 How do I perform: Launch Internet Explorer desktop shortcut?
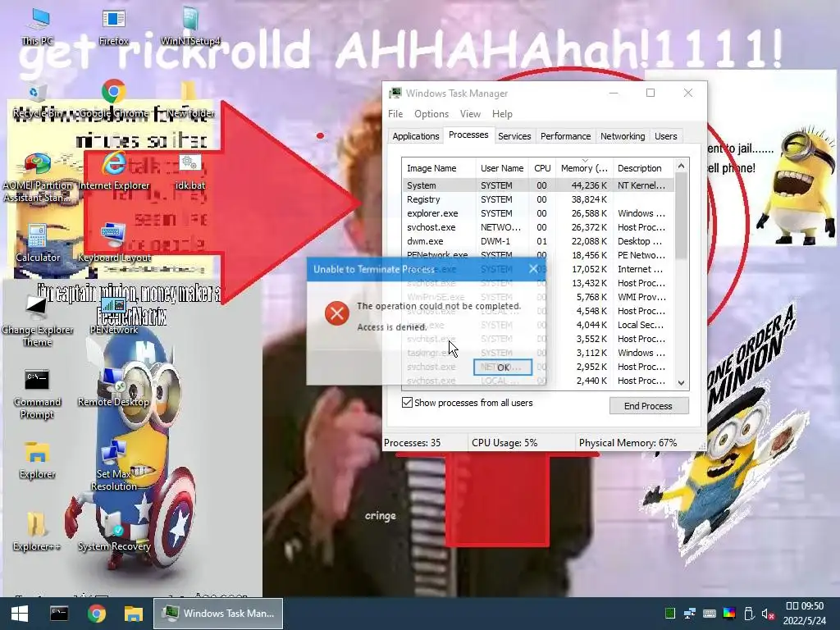[x=113, y=171]
